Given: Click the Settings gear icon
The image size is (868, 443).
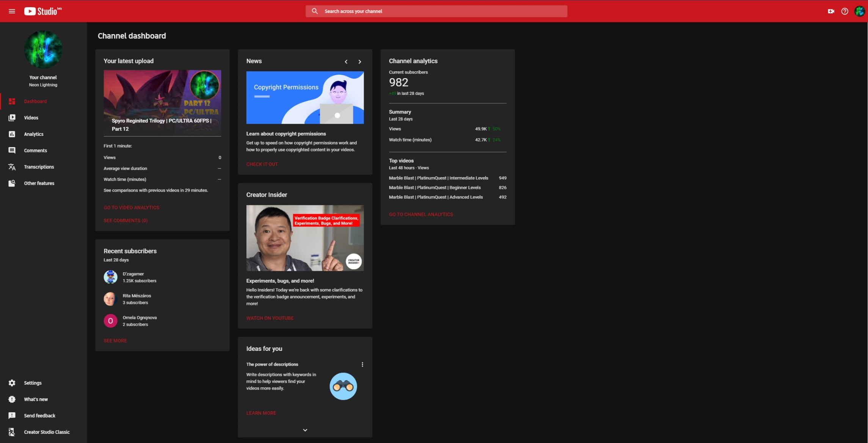Looking at the screenshot, I should (12, 383).
